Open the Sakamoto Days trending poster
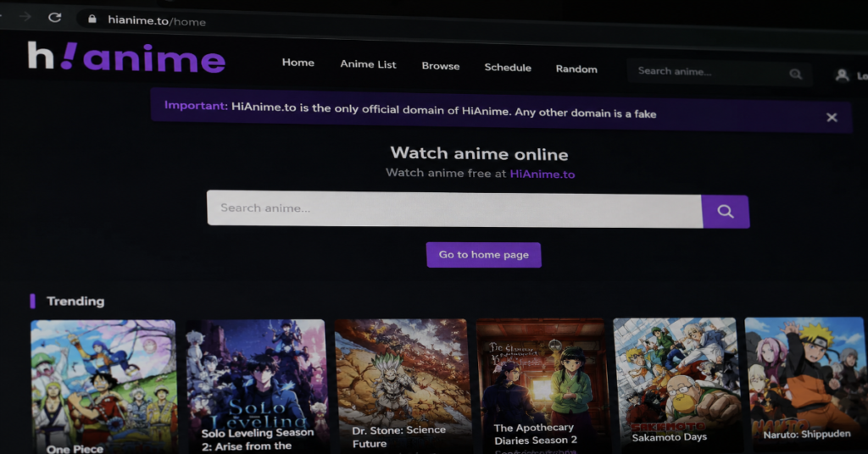Image resolution: width=868 pixels, height=454 pixels. [676, 385]
